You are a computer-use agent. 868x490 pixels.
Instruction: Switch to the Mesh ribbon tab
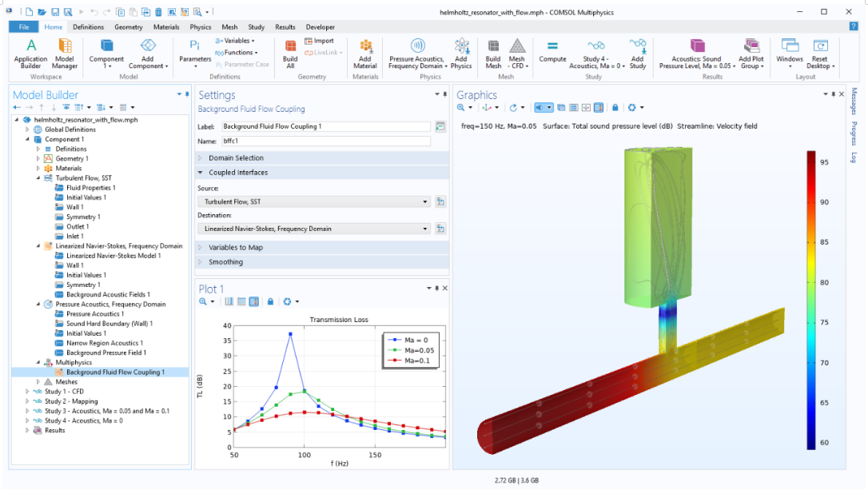(229, 26)
